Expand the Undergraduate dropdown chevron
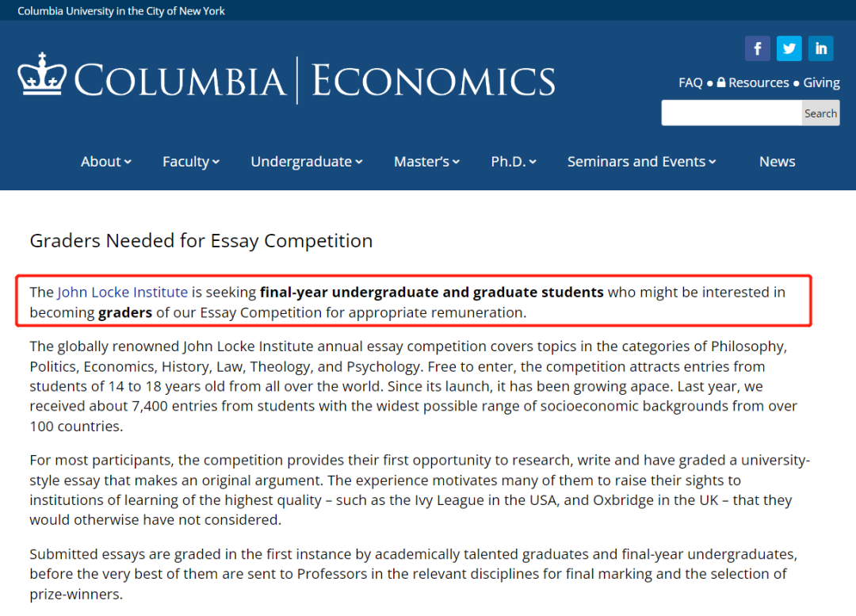 click(359, 162)
